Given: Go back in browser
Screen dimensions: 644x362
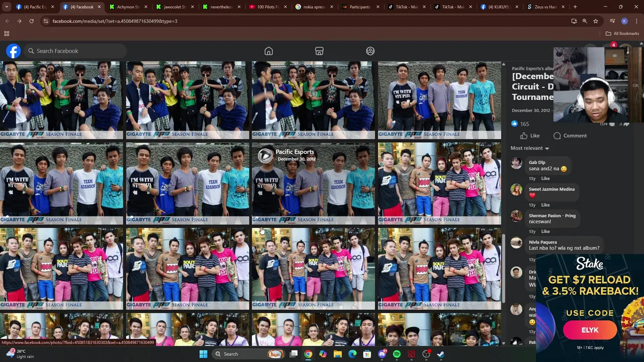Looking at the screenshot, I should pos(8,21).
